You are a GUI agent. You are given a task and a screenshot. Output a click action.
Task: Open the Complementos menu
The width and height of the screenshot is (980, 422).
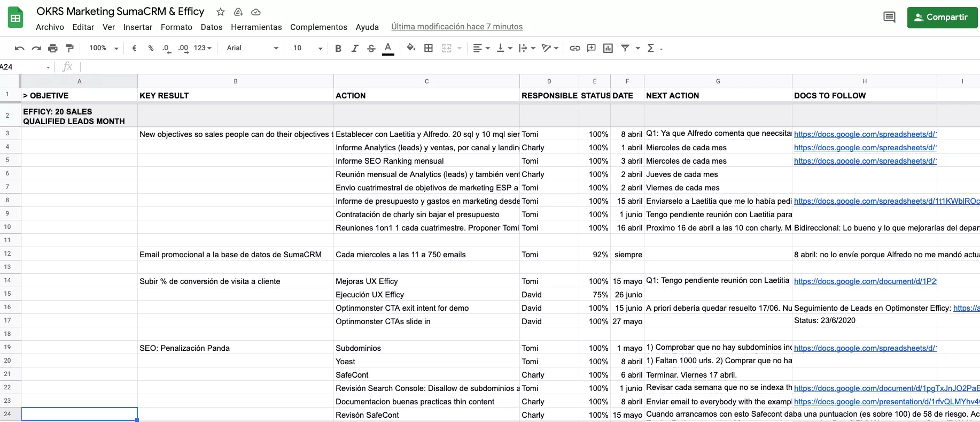pos(318,27)
